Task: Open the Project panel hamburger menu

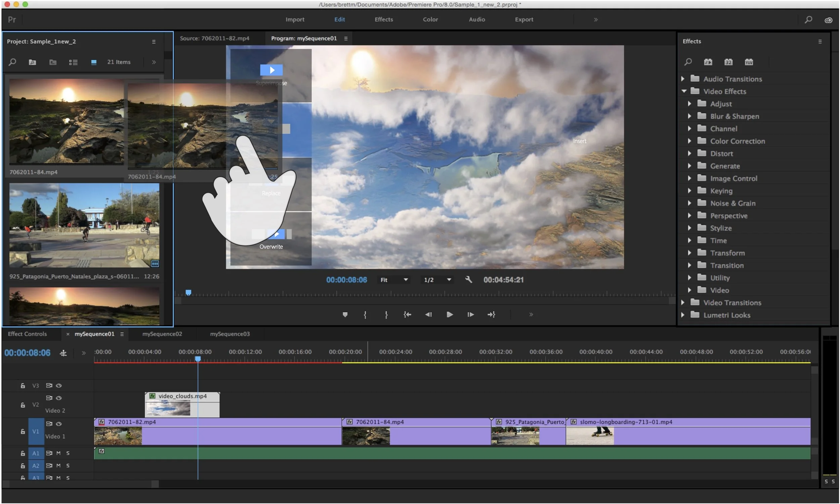Action: tap(154, 41)
